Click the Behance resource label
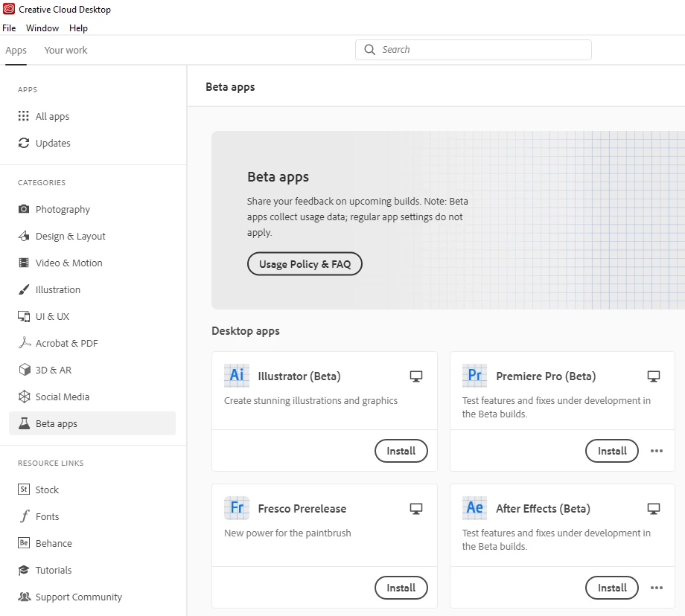 (x=54, y=543)
